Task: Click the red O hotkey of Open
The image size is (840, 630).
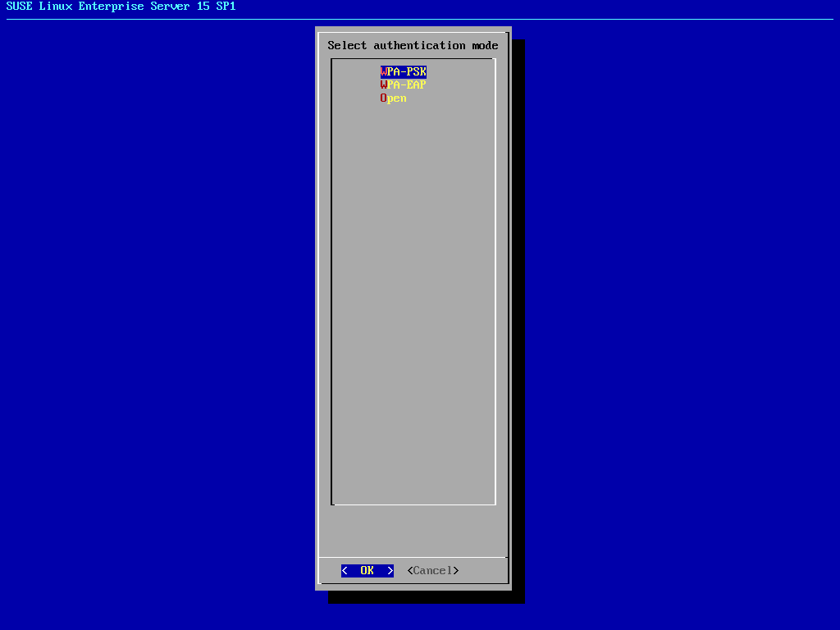Action: [383, 98]
